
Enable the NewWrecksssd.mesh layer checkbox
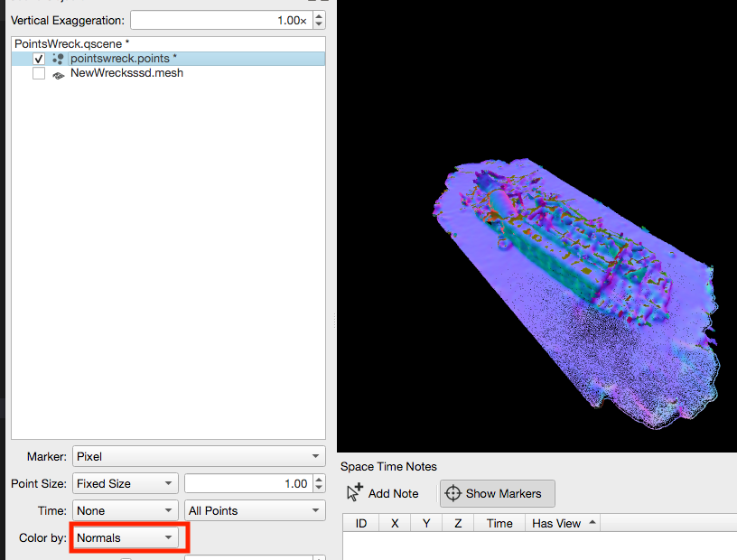[x=39, y=74]
